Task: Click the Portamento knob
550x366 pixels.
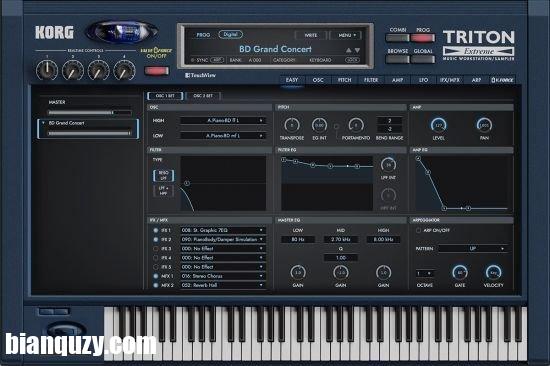Action: [x=355, y=125]
